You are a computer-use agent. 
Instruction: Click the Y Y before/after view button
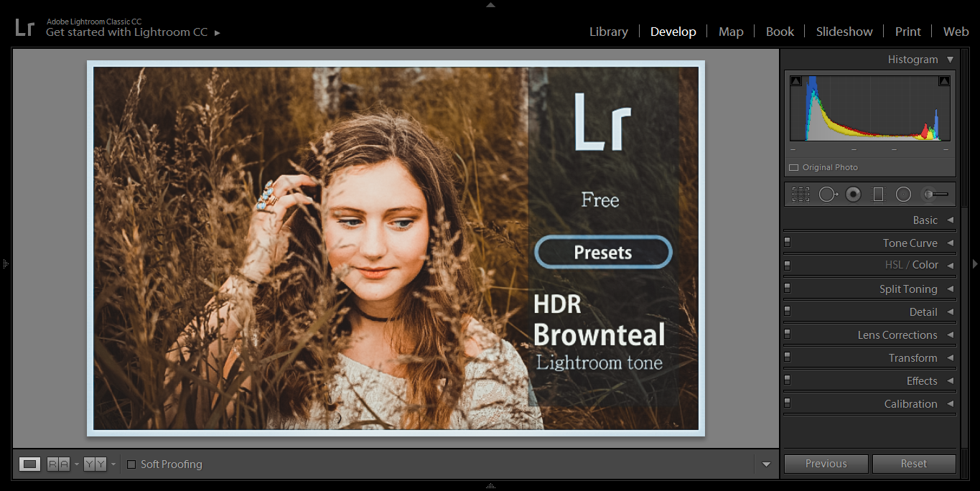(95, 464)
